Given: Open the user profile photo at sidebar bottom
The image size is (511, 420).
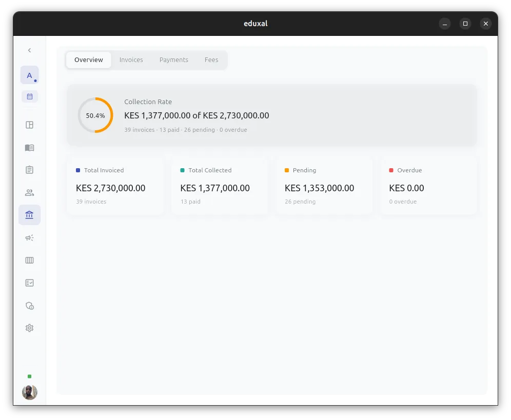Looking at the screenshot, I should click(x=29, y=392).
